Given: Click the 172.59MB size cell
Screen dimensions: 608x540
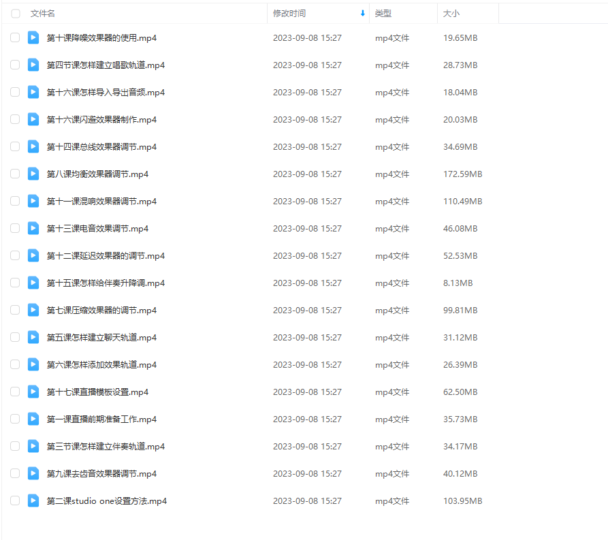Looking at the screenshot, I should [462, 174].
